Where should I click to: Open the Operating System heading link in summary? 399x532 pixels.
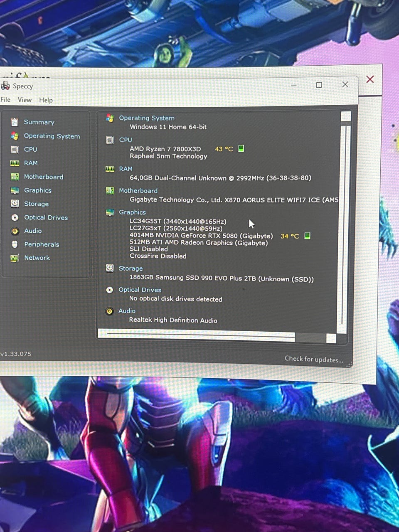coord(147,118)
